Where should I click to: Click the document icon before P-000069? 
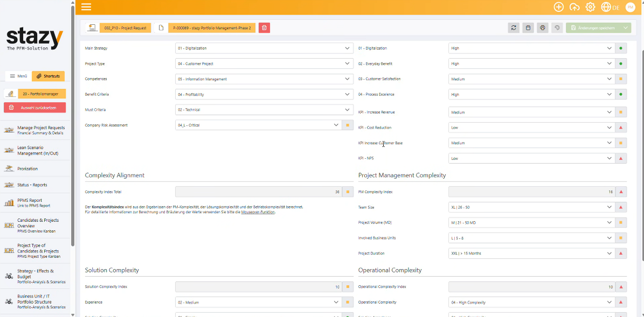click(161, 28)
